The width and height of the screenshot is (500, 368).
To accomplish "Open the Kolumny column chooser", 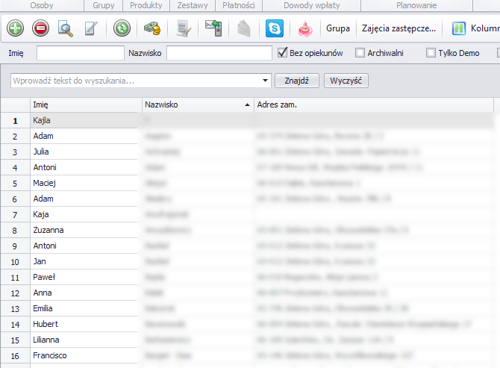I will point(476,28).
